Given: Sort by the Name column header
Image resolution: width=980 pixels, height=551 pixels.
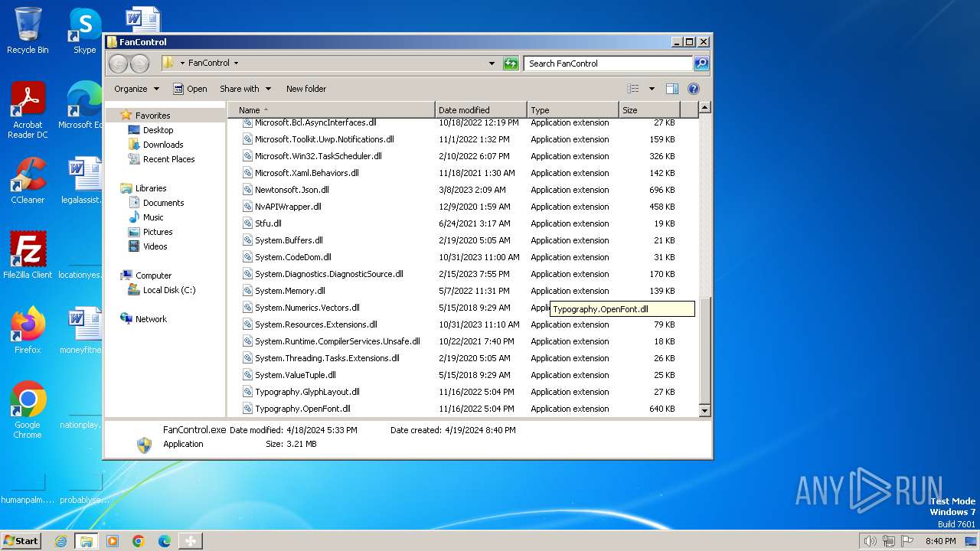Looking at the screenshot, I should (332, 110).
